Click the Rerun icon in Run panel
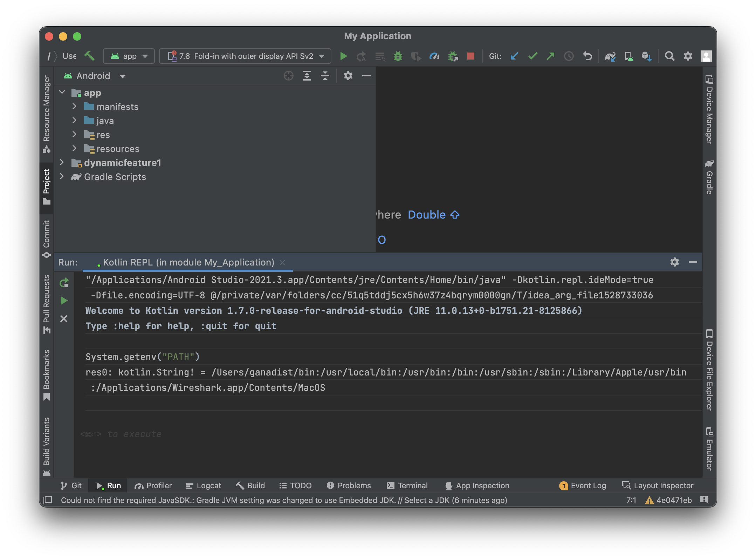 [x=64, y=283]
